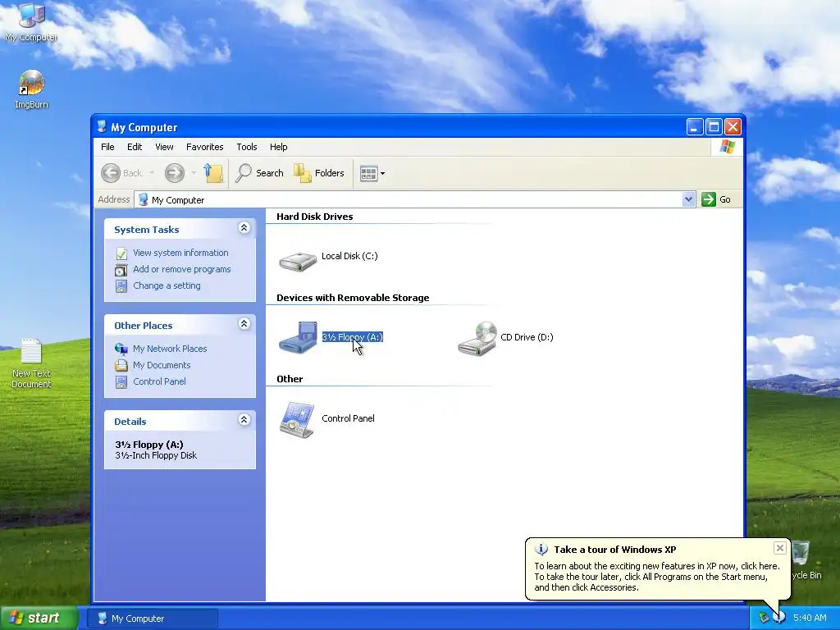Screen dimensions: 840x630
Task: Click the Windows flag logo in menu bar
Action: [728, 147]
